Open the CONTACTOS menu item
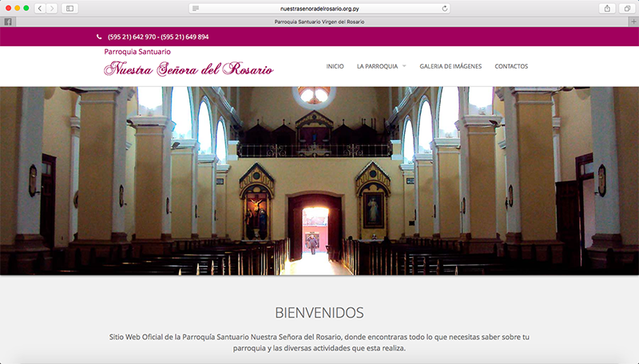The width and height of the screenshot is (639, 364). (x=511, y=66)
